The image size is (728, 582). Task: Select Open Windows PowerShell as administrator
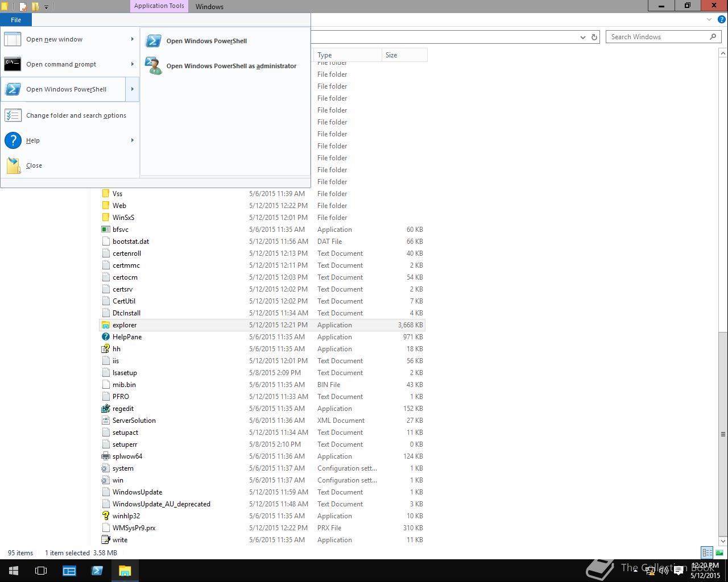click(x=231, y=65)
